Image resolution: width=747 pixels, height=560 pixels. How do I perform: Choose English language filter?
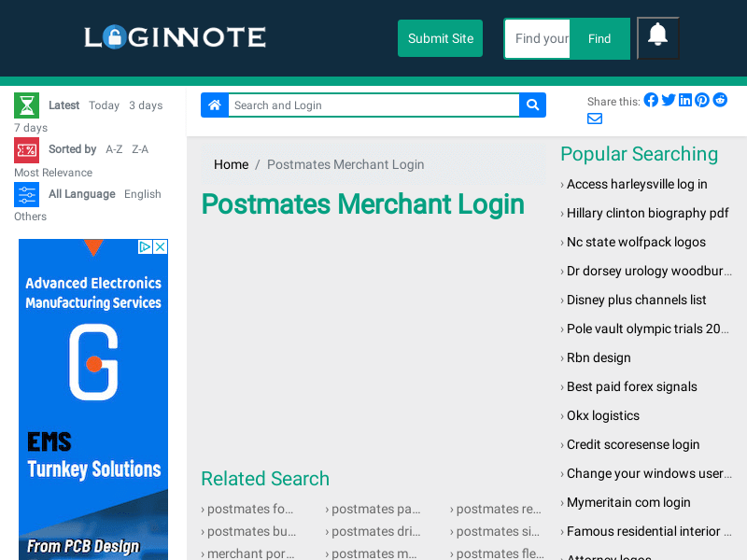143,194
